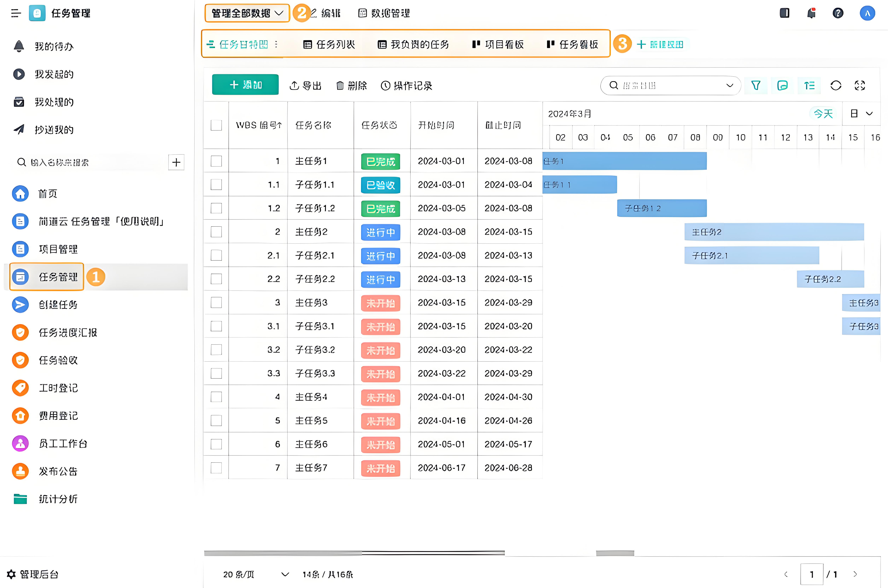Check the row for 主任务5
888x588 pixels.
(x=216, y=420)
